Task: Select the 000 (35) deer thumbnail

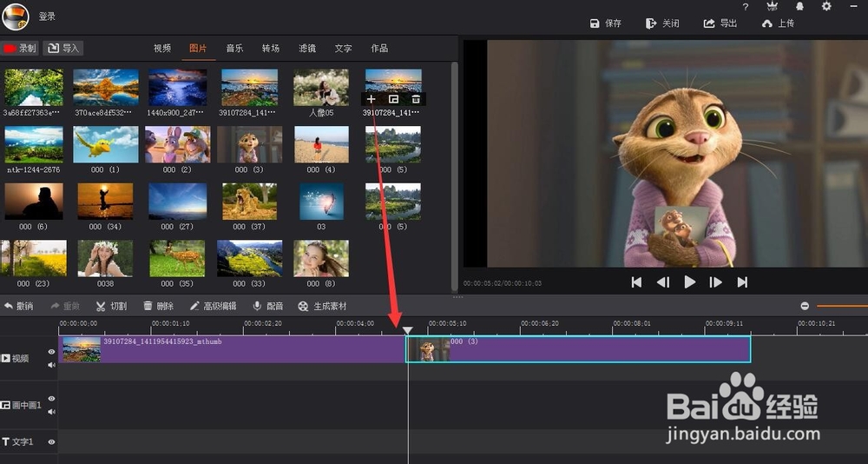Action: coord(177,258)
